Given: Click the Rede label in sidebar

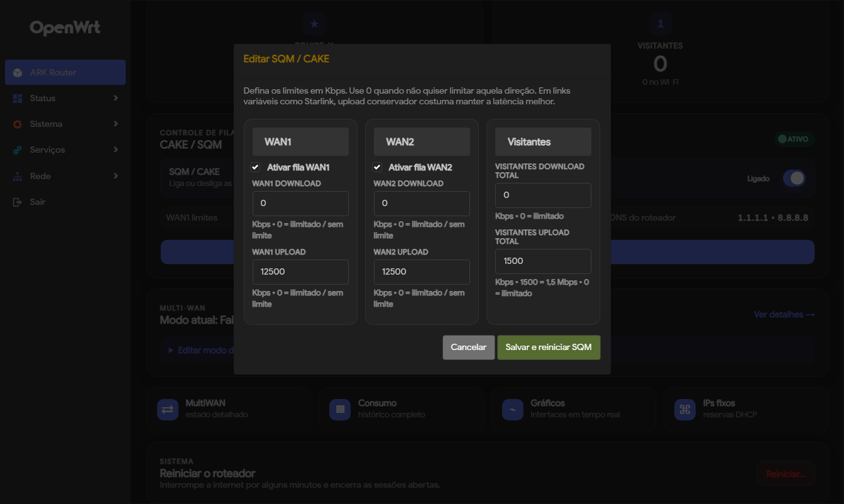Looking at the screenshot, I should [x=40, y=176].
